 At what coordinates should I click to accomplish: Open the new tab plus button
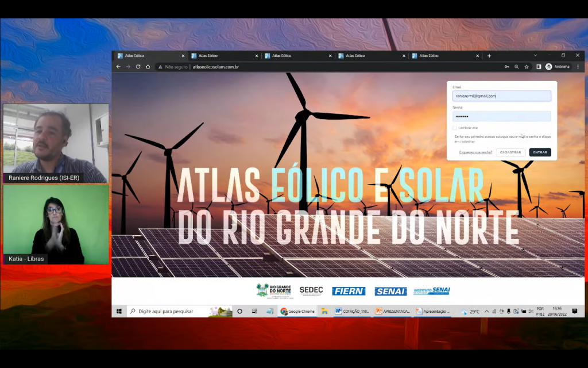point(489,56)
